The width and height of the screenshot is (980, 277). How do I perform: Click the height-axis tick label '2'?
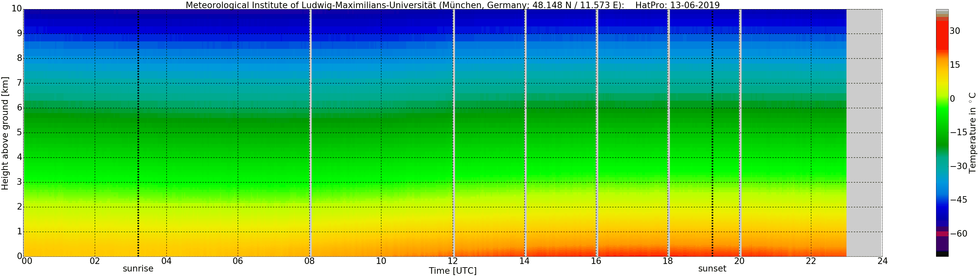coord(20,207)
